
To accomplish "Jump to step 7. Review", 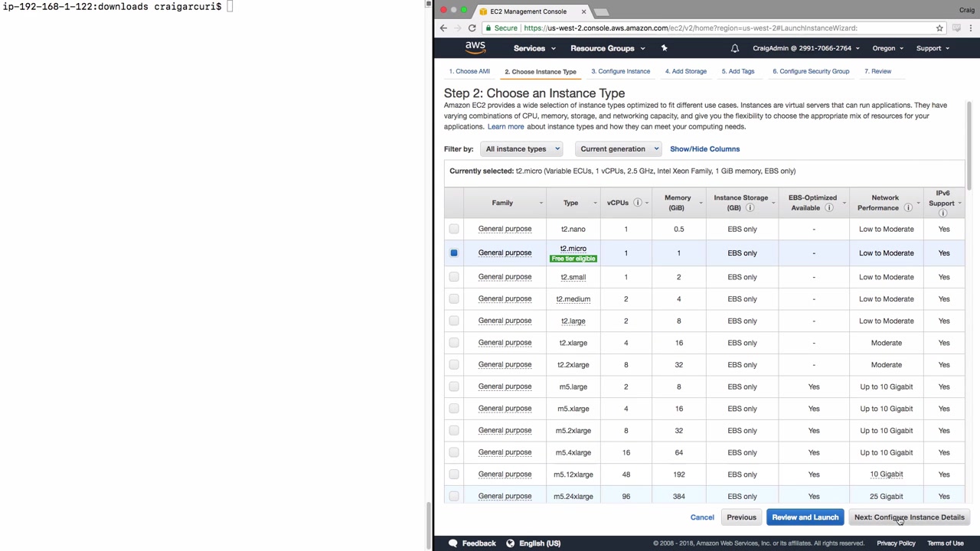I will click(x=878, y=71).
